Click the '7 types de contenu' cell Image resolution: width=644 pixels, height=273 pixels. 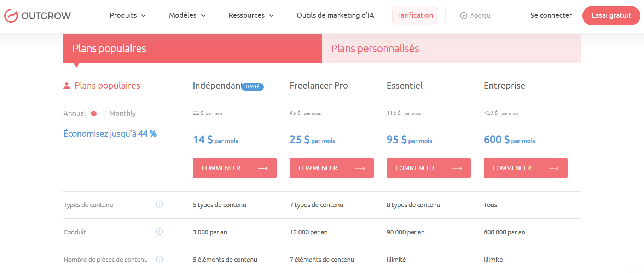pos(317,205)
